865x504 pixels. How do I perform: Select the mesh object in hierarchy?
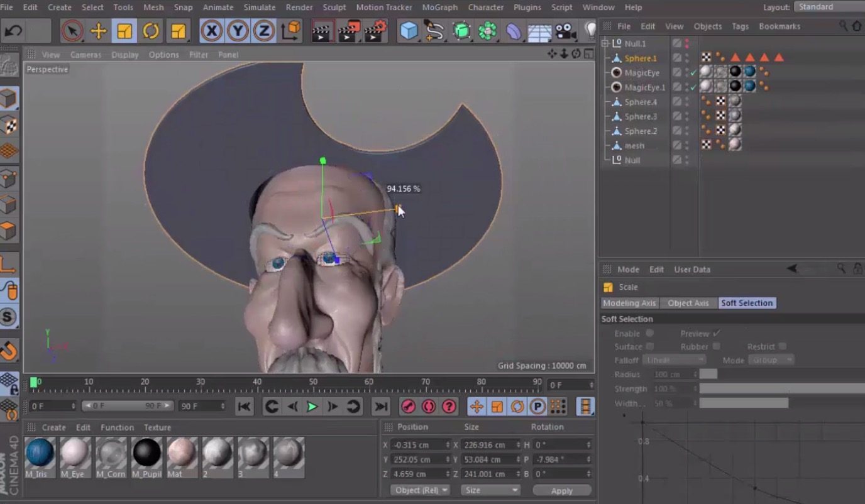point(634,146)
